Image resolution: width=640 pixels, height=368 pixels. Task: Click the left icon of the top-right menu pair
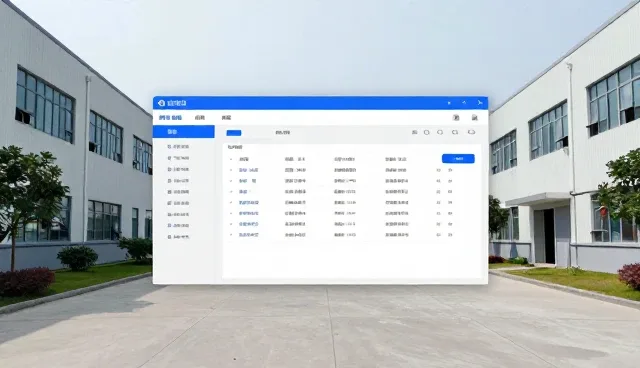point(456,117)
